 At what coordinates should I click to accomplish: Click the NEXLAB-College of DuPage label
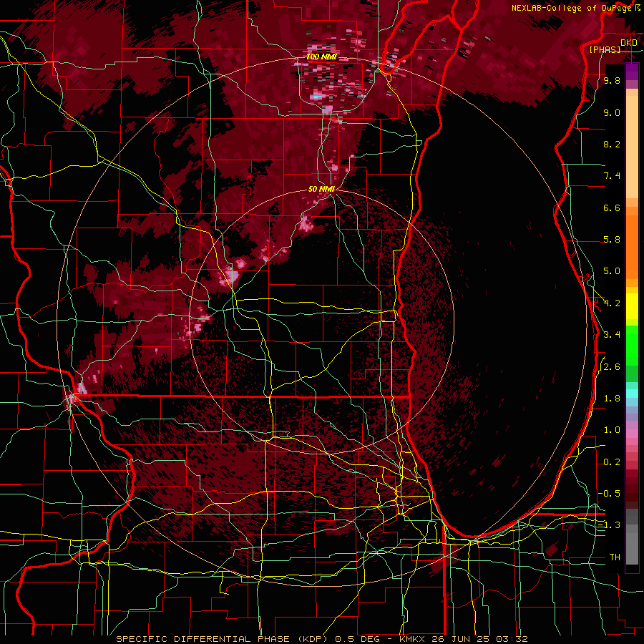(x=572, y=8)
